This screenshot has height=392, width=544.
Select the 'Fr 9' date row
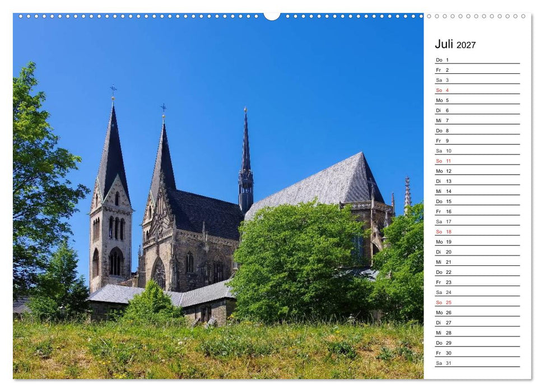point(477,141)
